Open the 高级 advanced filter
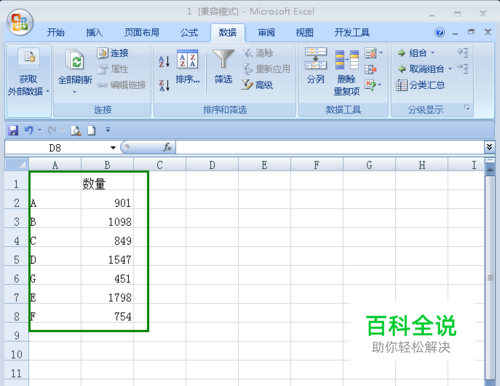Image resolution: width=500 pixels, height=386 pixels. [x=257, y=85]
